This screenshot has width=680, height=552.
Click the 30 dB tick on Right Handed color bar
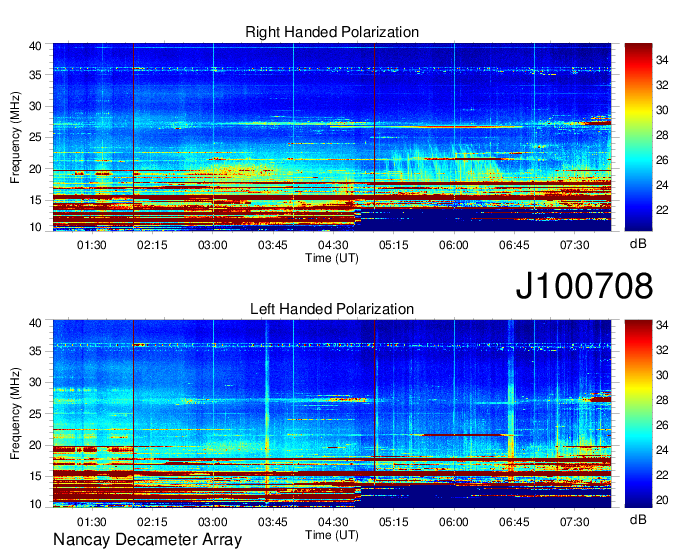tap(662, 110)
